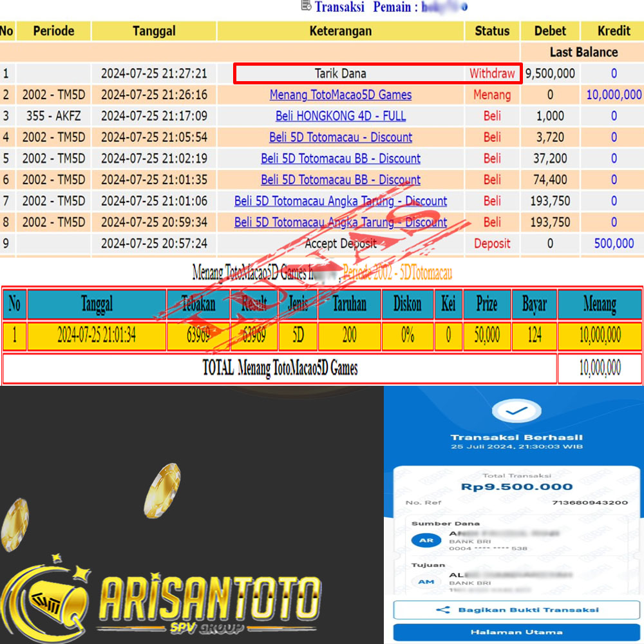The image size is (644, 644).
Task: Click the Deposit status text
Action: pos(492,243)
